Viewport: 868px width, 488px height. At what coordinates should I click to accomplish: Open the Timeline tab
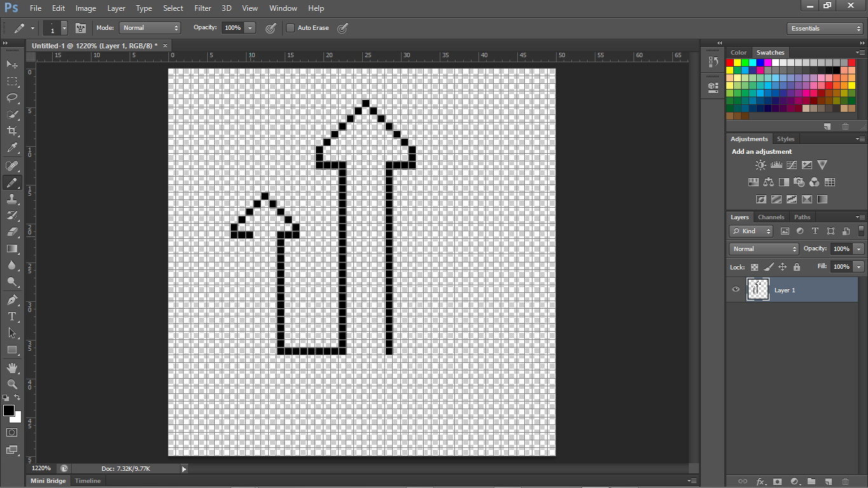88,481
